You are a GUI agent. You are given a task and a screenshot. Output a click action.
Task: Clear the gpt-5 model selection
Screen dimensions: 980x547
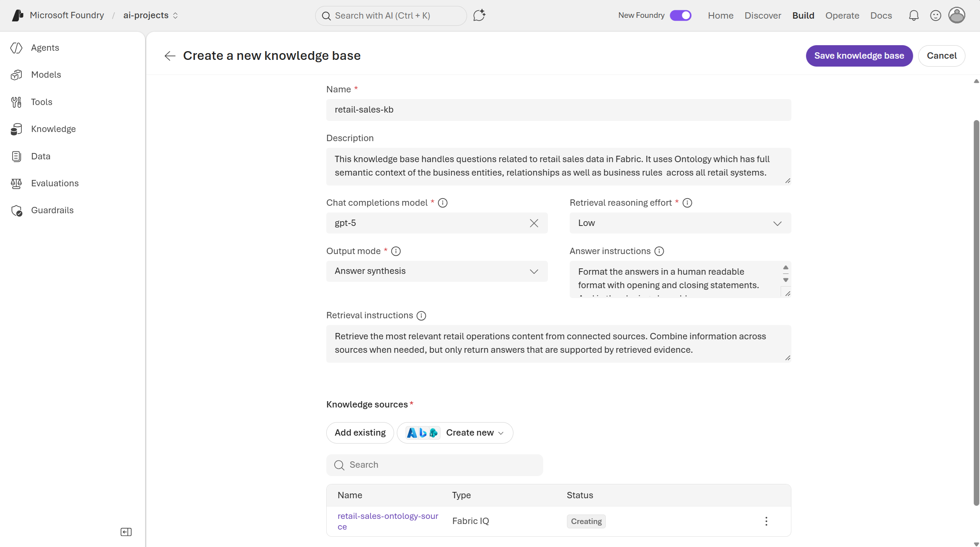(534, 223)
